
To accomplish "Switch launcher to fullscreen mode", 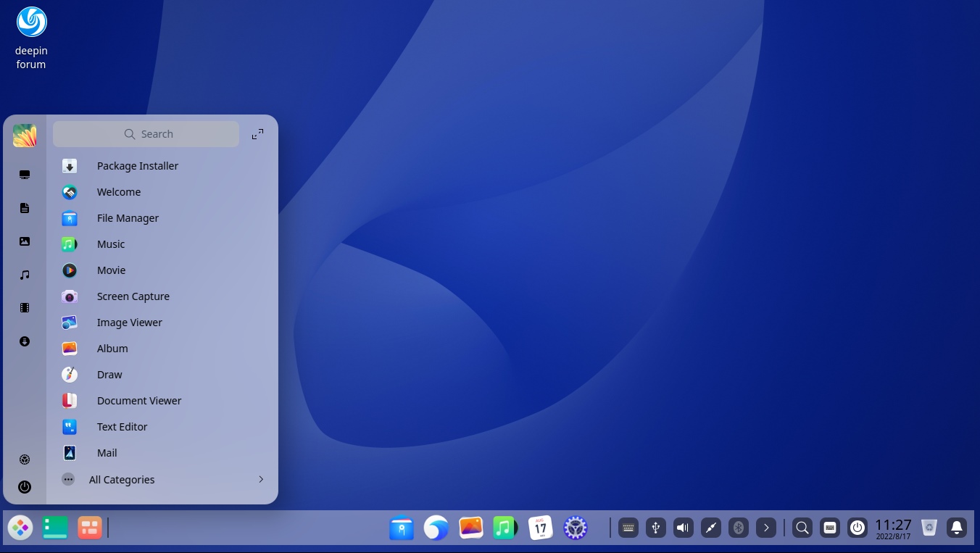I will pyautogui.click(x=257, y=133).
